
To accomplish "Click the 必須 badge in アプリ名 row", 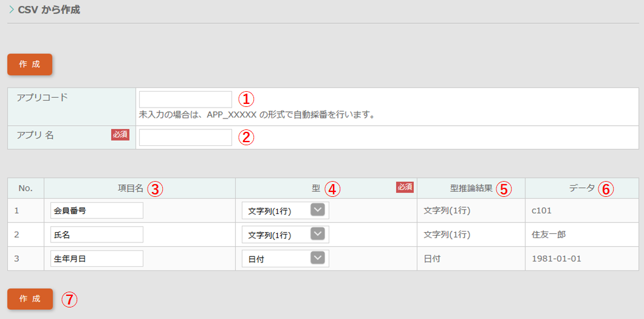I will (x=120, y=135).
